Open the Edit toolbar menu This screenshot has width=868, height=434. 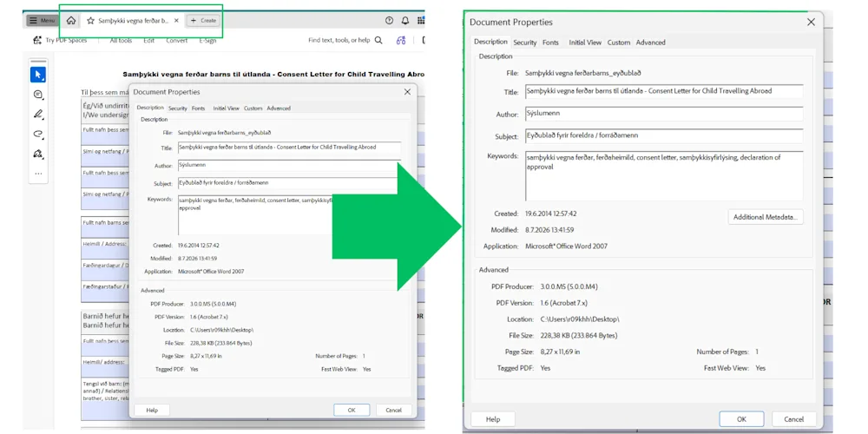149,41
